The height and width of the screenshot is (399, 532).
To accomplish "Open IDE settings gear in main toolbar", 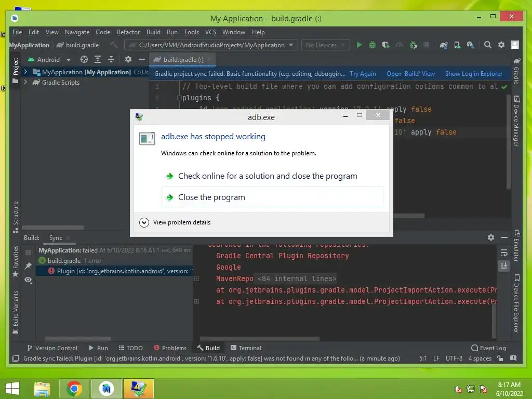I will (x=501, y=45).
